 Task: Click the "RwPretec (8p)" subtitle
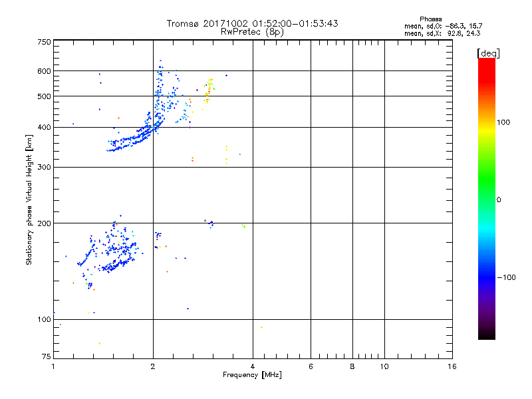point(252,32)
